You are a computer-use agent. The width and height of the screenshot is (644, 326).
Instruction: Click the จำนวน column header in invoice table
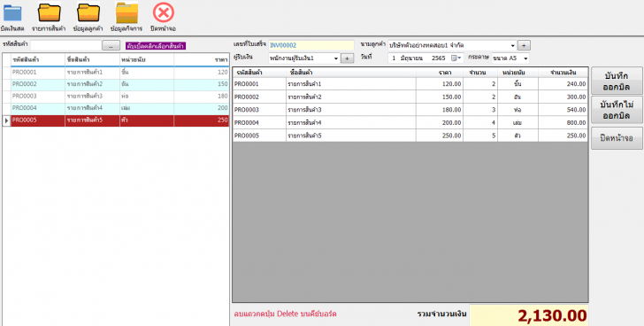click(x=480, y=73)
